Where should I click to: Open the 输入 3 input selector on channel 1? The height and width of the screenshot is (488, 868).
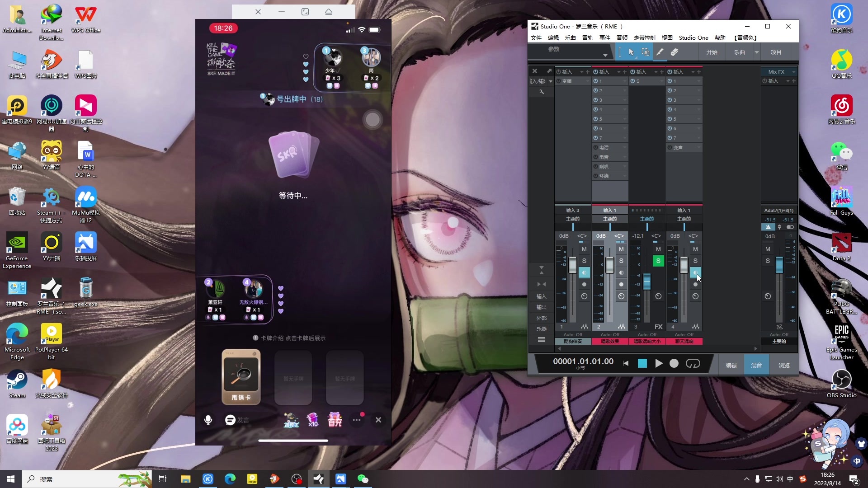pos(573,211)
